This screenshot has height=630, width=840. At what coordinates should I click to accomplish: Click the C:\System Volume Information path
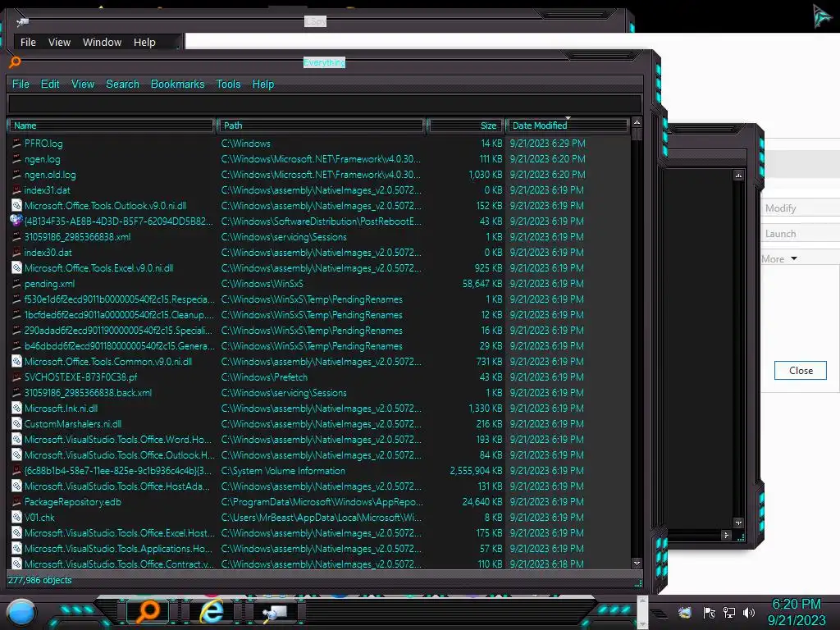(283, 471)
